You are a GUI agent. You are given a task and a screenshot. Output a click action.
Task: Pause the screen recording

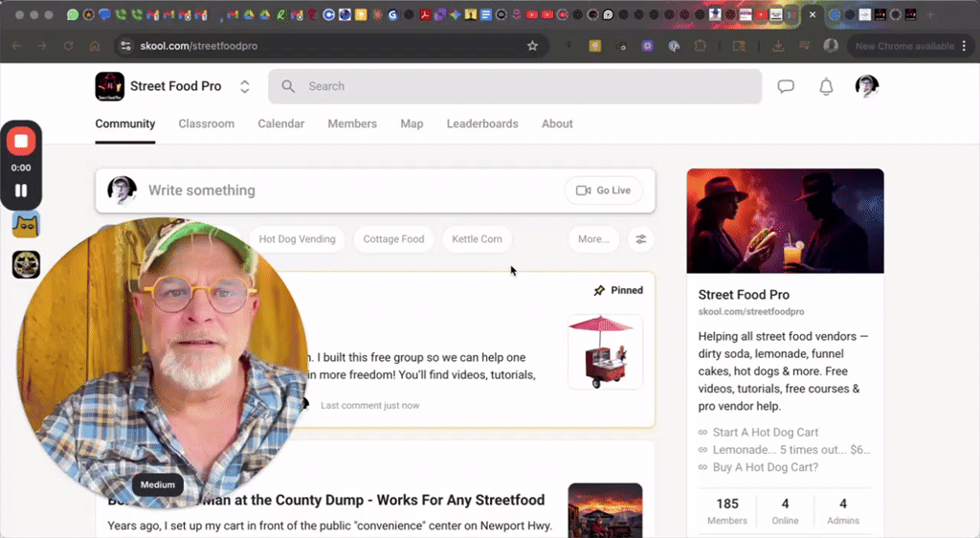21,191
